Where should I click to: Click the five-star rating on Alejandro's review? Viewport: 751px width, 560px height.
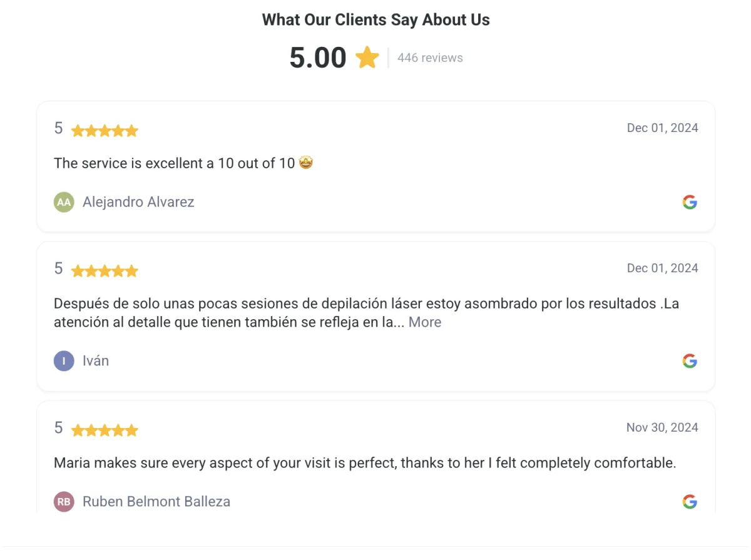(105, 131)
